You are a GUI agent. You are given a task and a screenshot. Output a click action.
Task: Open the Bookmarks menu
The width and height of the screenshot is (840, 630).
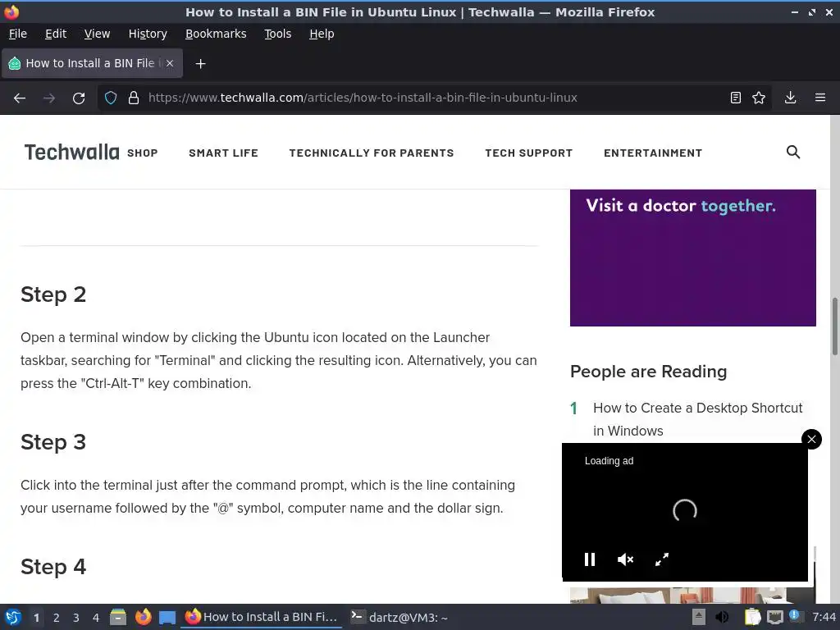216,34
